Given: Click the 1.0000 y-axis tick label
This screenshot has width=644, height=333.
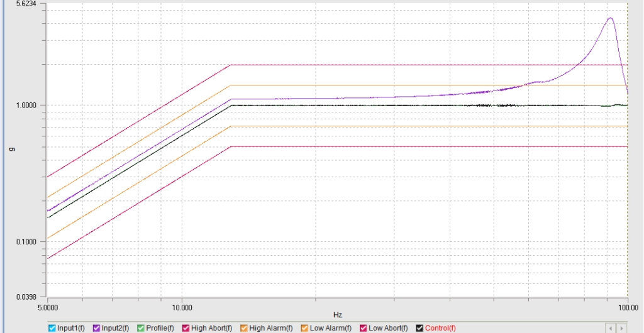Looking at the screenshot, I should coord(26,106).
